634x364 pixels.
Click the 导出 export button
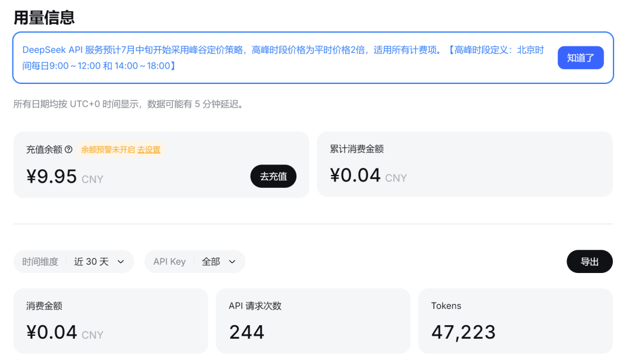(x=589, y=262)
